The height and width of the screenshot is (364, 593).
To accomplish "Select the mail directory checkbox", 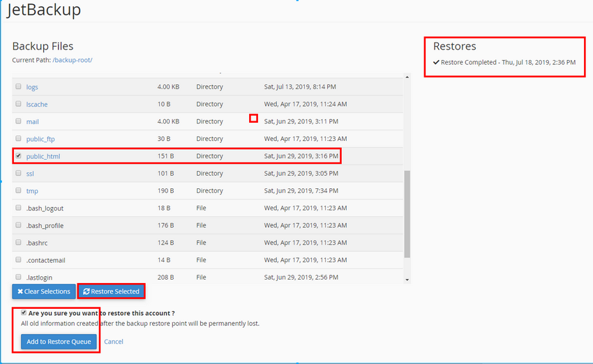I will click(x=18, y=121).
